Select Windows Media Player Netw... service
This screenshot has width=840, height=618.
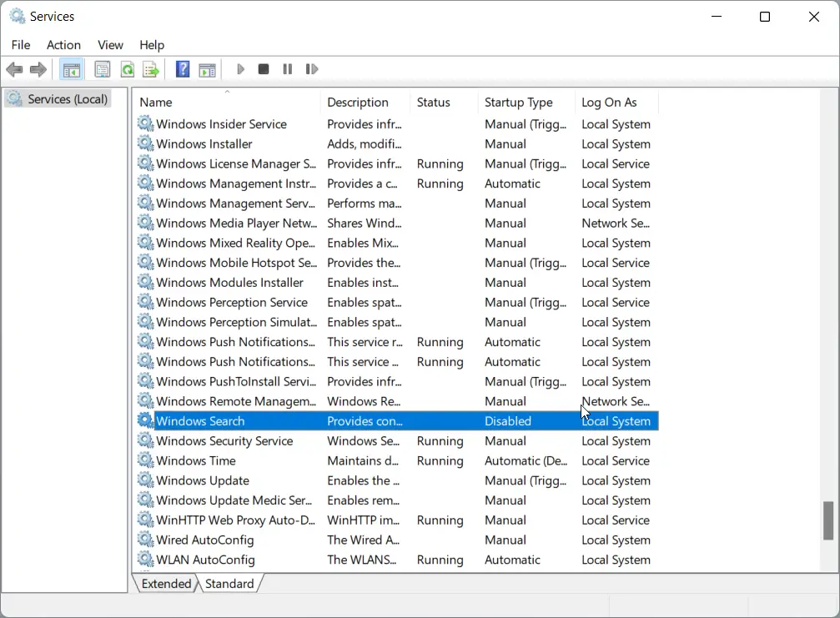[x=237, y=224]
